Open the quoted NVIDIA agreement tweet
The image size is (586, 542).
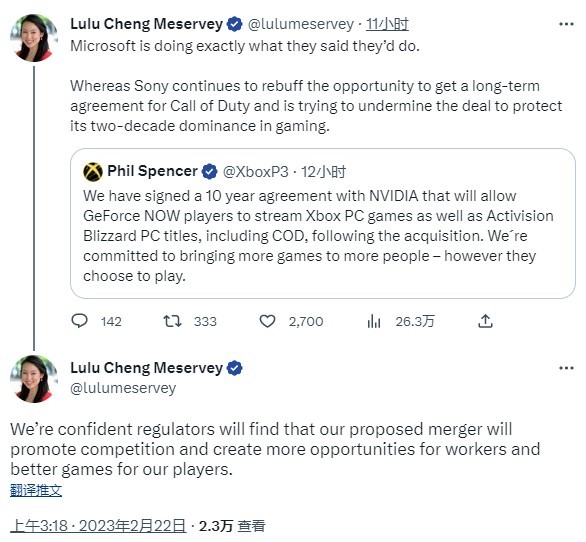323,224
